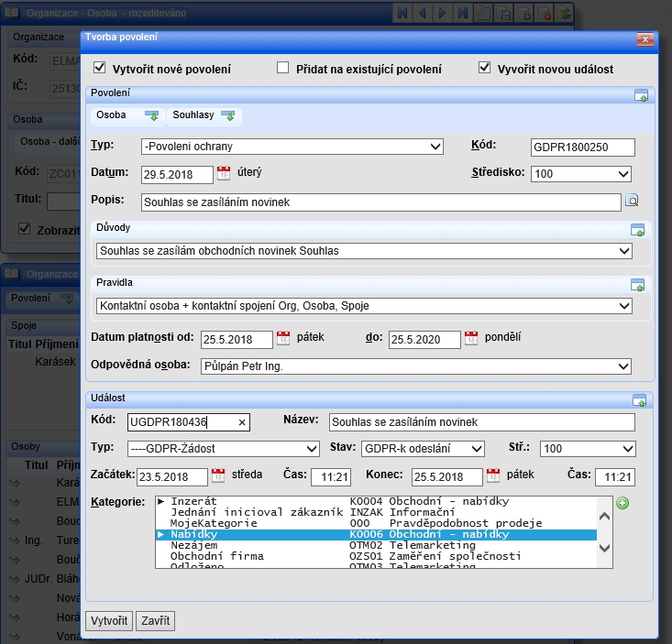
Task: Select 'Osoba - další' tab in background
Action: click(50, 141)
